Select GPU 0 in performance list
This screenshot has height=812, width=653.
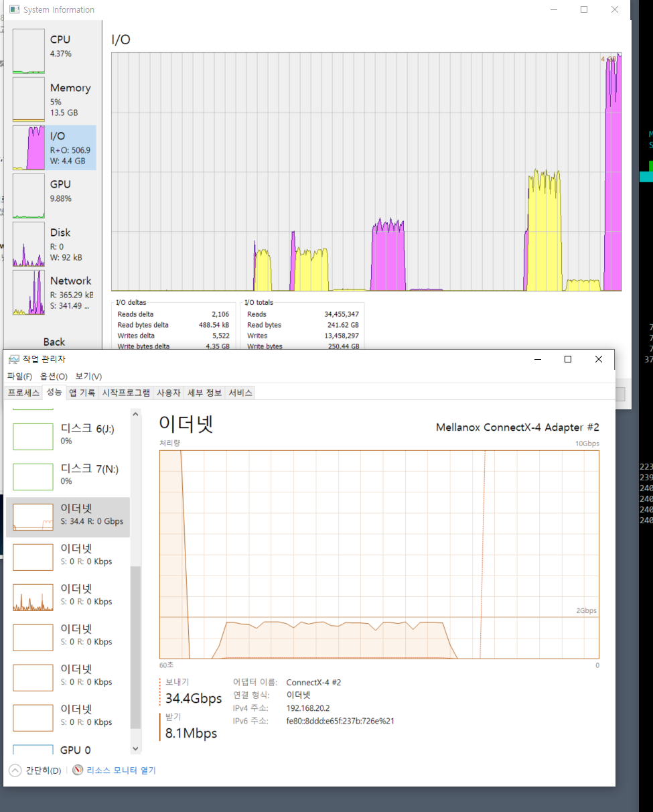click(68, 750)
